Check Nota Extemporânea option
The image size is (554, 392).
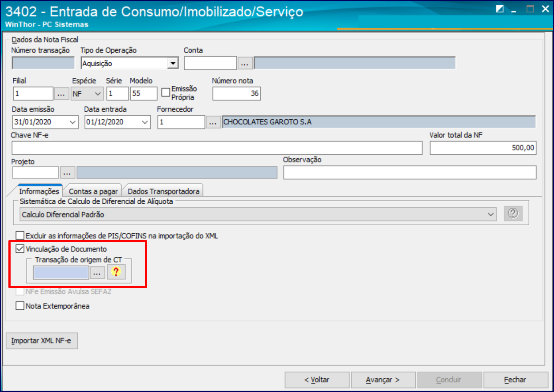(20, 306)
